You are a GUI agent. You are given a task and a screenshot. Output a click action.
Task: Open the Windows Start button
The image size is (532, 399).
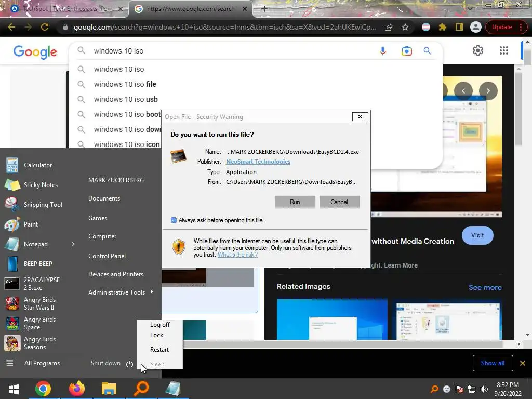coord(14,389)
